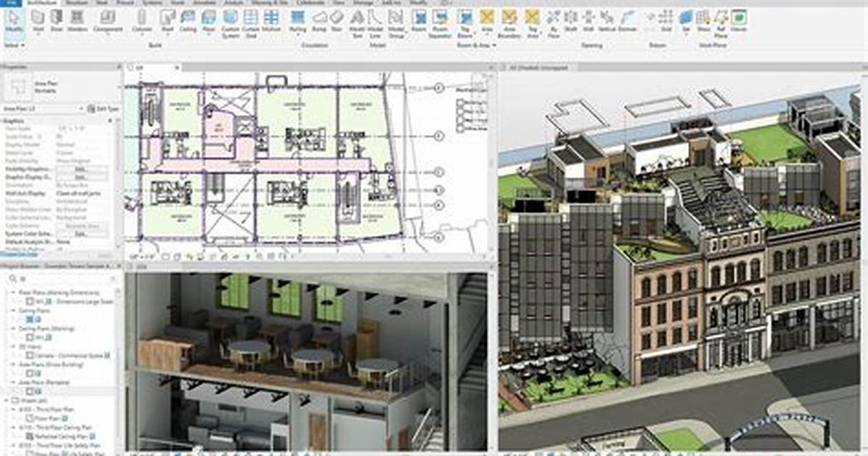The image size is (868, 456).
Task: Select the Roof tool
Action: (x=168, y=21)
